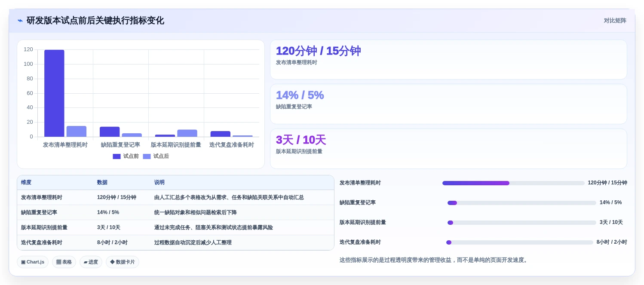The image size is (644, 285).
Task: Click description 统一缺陷对象和相似问题检索后下降
Action: point(196,213)
